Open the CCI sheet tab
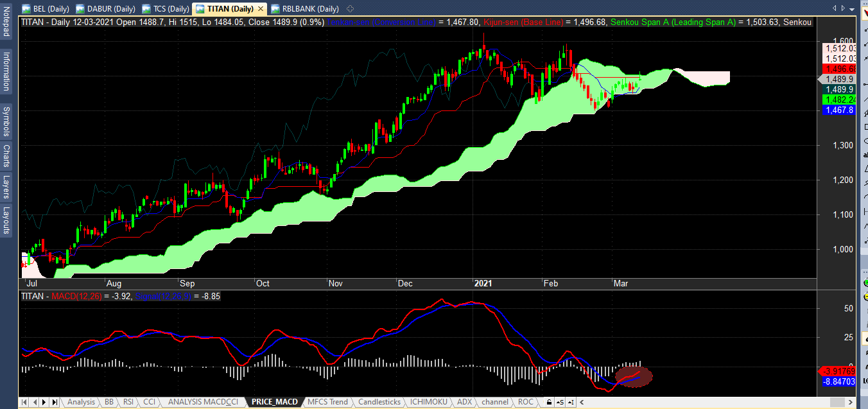The width and height of the screenshot is (868, 409). point(149,402)
